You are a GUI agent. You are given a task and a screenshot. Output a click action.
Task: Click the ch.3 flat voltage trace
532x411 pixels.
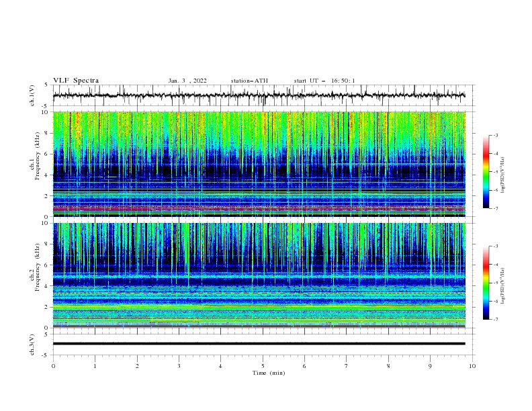(x=259, y=344)
